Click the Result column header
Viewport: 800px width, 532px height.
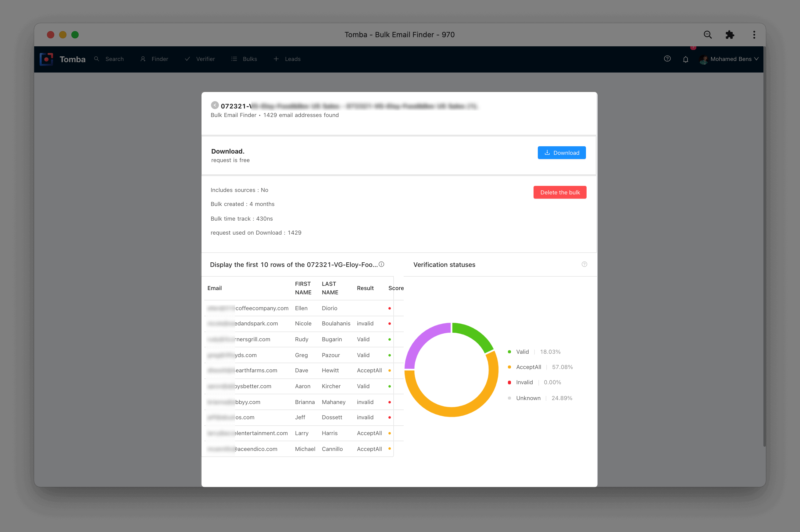pos(365,288)
